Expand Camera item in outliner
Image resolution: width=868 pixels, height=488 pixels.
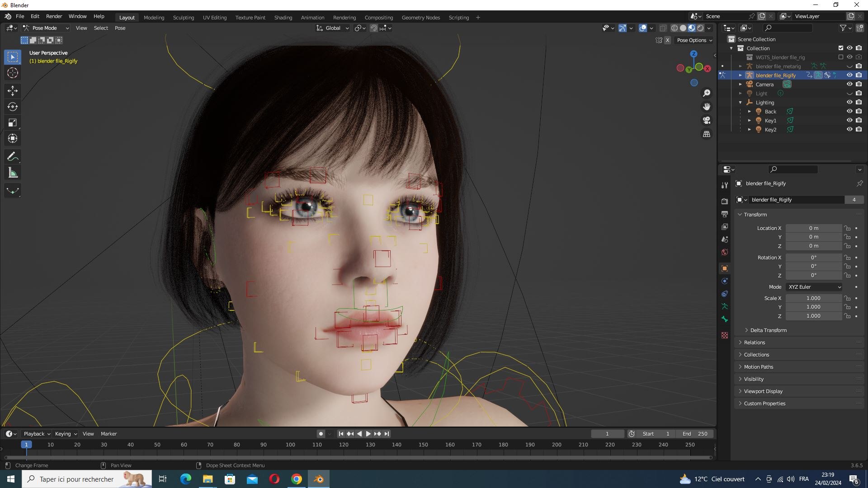tap(741, 84)
